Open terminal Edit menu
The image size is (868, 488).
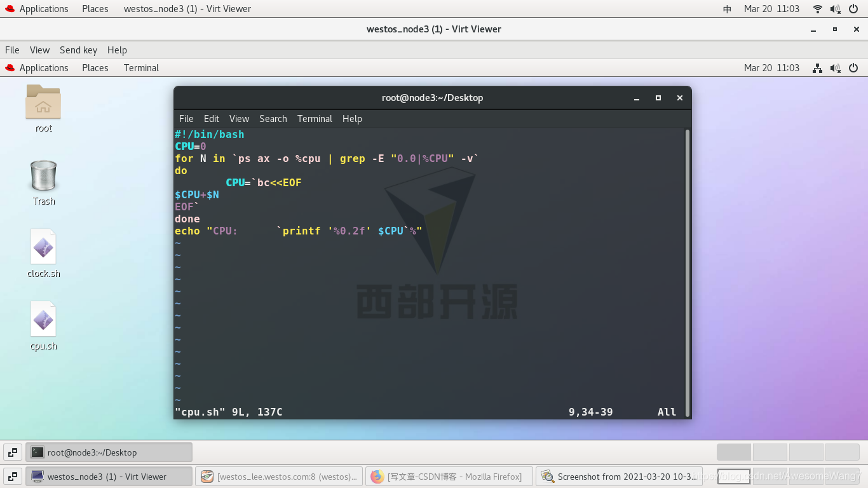(212, 119)
